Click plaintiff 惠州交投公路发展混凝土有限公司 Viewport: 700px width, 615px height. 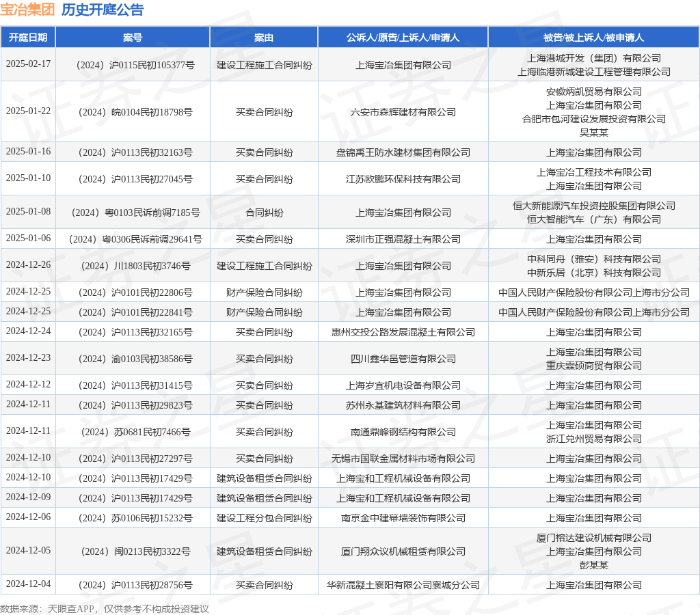(403, 332)
